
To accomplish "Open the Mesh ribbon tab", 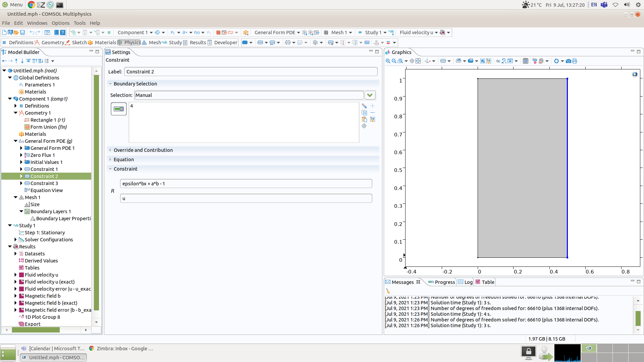I will tap(154, 43).
